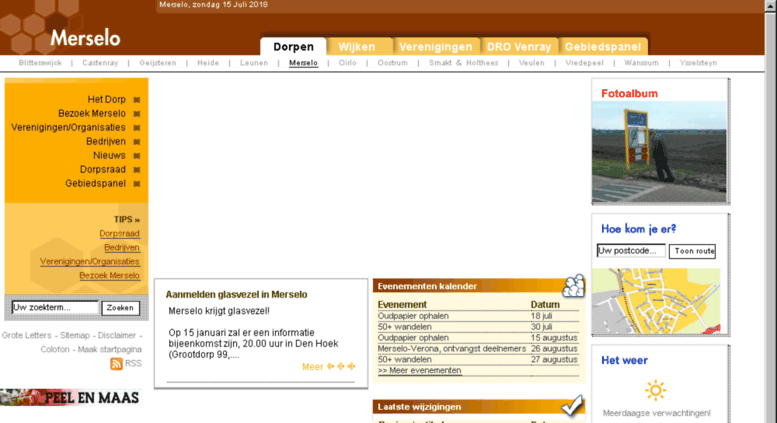777x423 pixels.
Task: Focus the Uw zoekterm search field
Action: coord(55,308)
